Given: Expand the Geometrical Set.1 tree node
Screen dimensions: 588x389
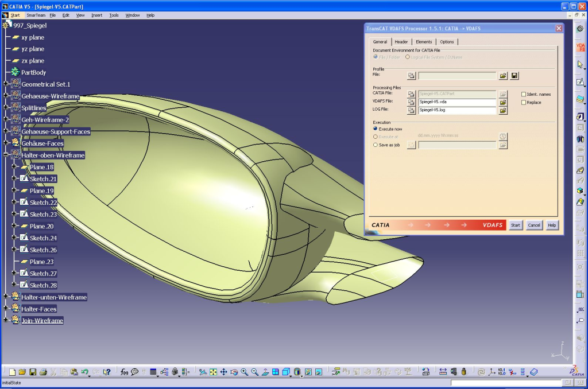Looking at the screenshot, I should (x=6, y=84).
